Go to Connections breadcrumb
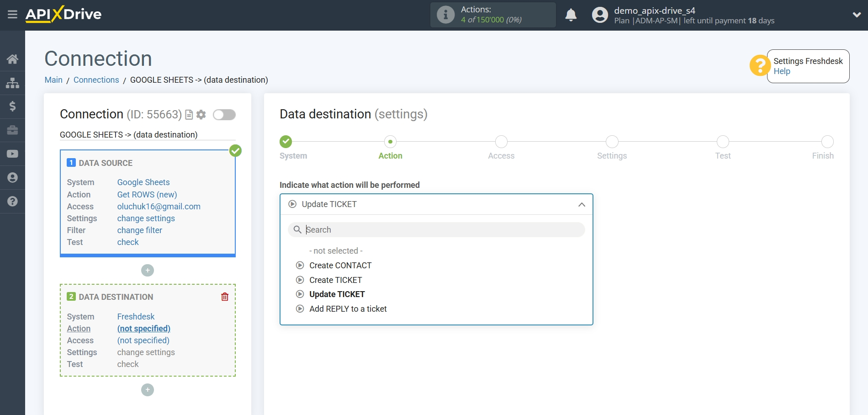Screen dimensions: 868x415 coord(96,80)
